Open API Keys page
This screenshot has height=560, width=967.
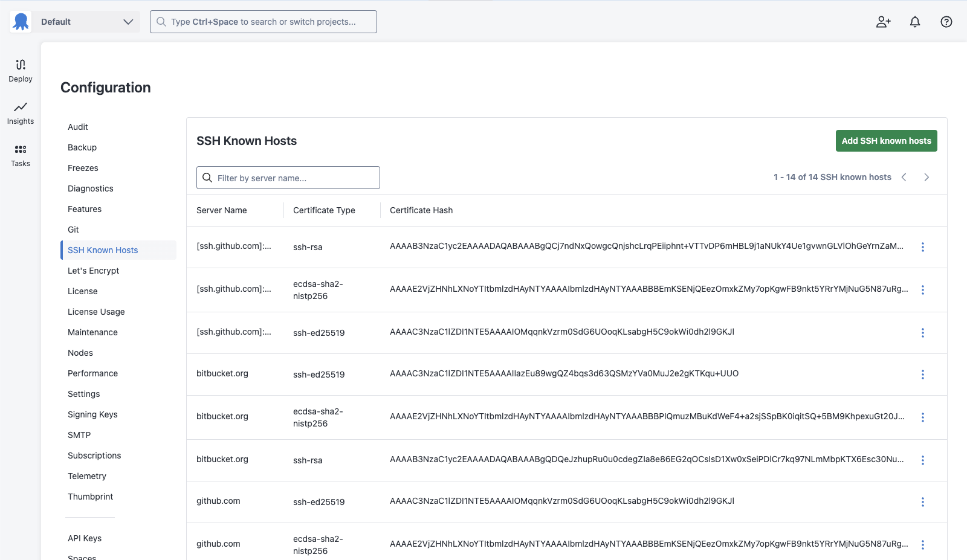click(x=85, y=538)
